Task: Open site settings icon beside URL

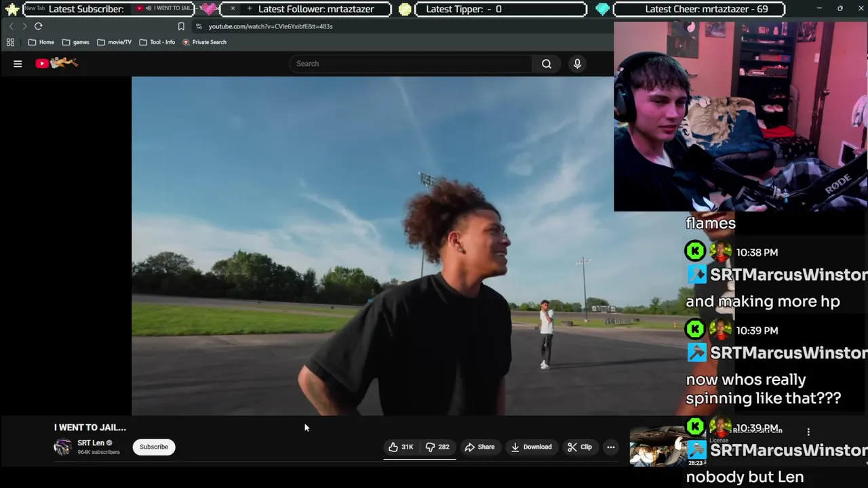Action: 199,26
